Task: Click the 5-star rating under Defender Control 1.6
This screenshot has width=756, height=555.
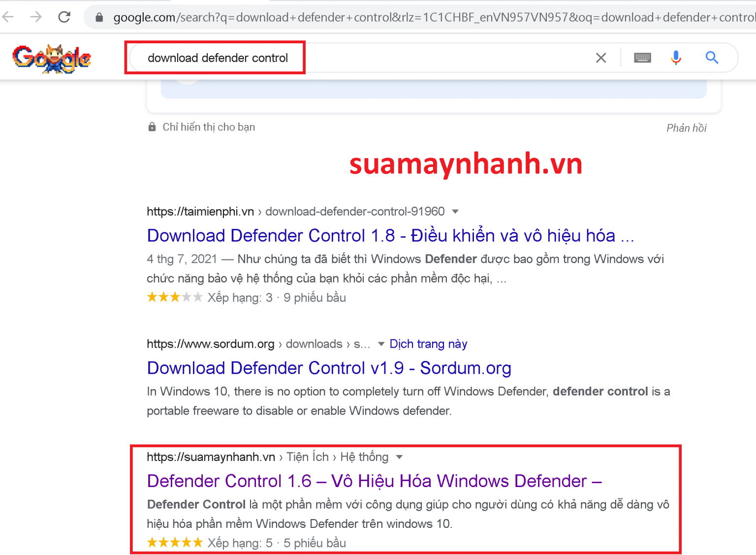Action: tap(175, 542)
